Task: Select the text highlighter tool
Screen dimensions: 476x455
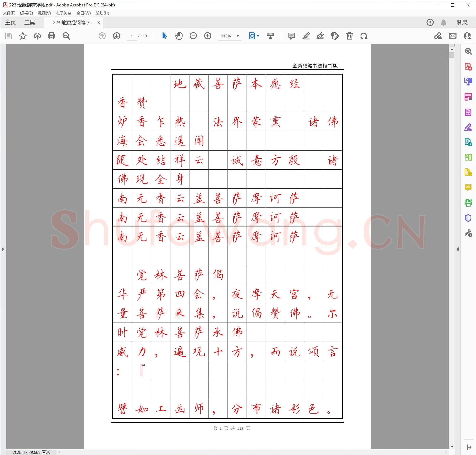Action: pyautogui.click(x=306, y=36)
